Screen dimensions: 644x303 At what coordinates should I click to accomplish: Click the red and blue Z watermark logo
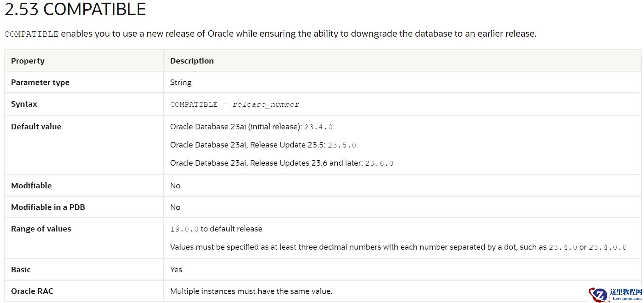598,295
